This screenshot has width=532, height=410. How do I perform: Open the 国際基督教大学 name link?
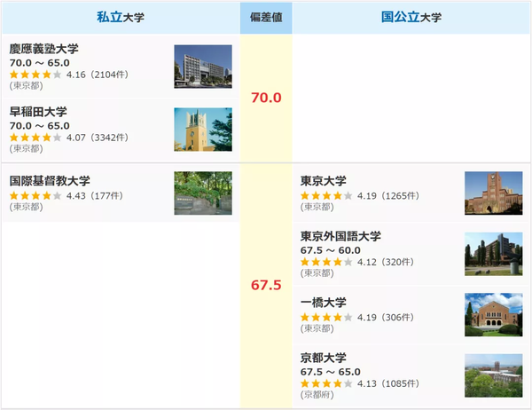[x=50, y=181]
